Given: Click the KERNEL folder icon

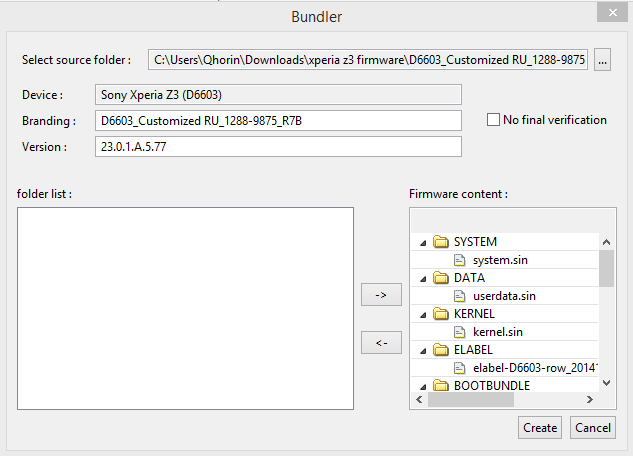Looking at the screenshot, I should [440, 314].
